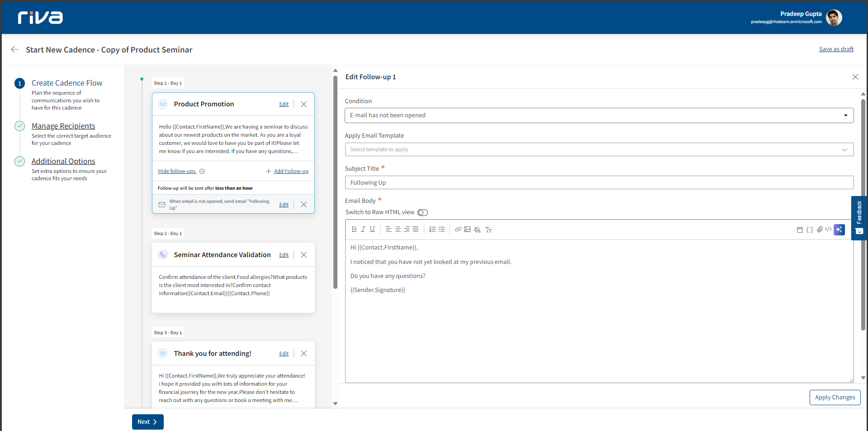868x431 pixels.
Task: Insert a hyperlink using the link icon
Action: (x=458, y=230)
